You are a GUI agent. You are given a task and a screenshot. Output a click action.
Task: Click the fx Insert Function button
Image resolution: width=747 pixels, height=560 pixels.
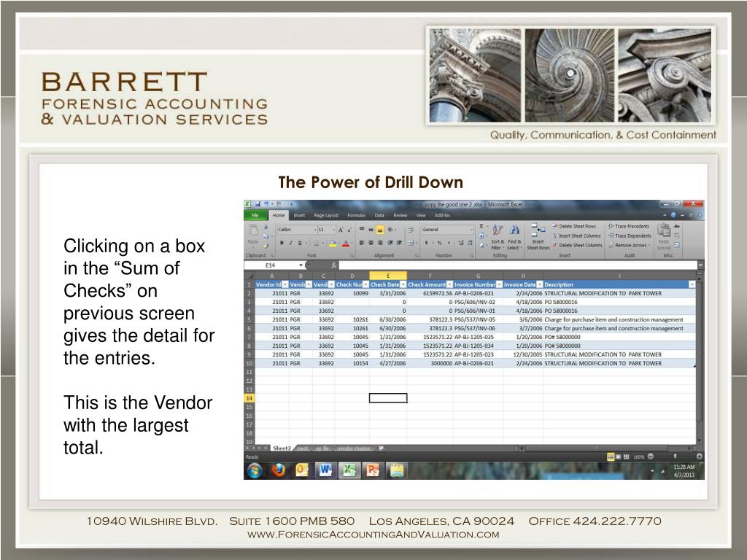334,265
